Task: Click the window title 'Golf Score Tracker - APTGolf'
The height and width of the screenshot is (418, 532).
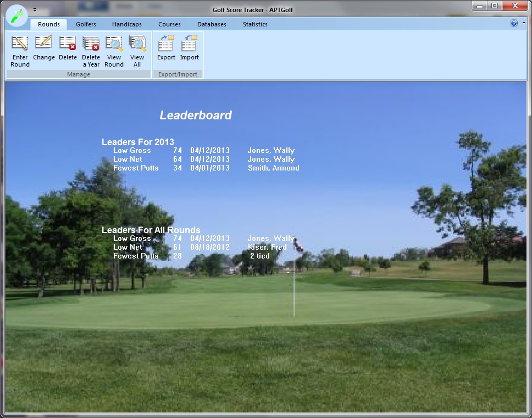Action: tap(253, 10)
